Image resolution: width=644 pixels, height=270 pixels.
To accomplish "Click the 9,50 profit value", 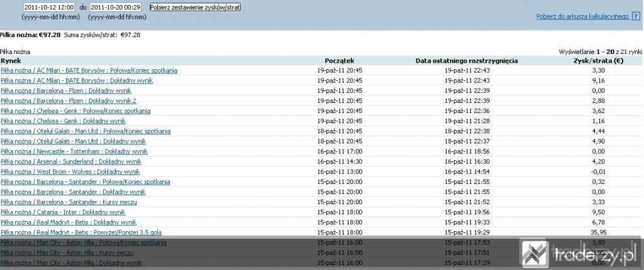I will click(599, 212).
